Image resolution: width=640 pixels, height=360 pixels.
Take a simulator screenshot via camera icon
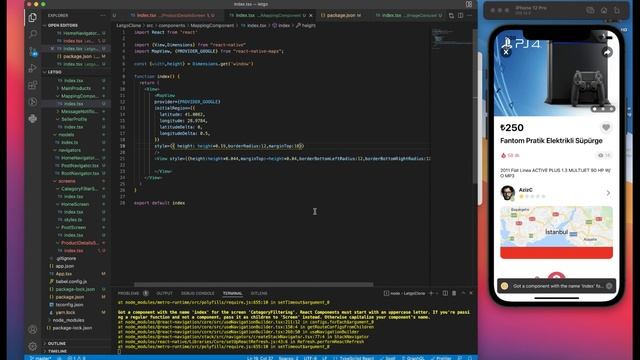pos(590,10)
